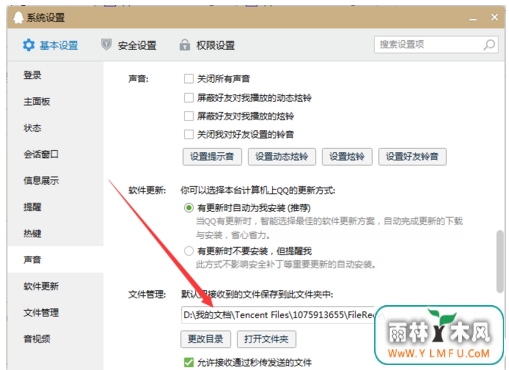The width and height of the screenshot is (509, 370).
Task: Click the settings panel vertical scrollbar
Action: click(x=499, y=261)
